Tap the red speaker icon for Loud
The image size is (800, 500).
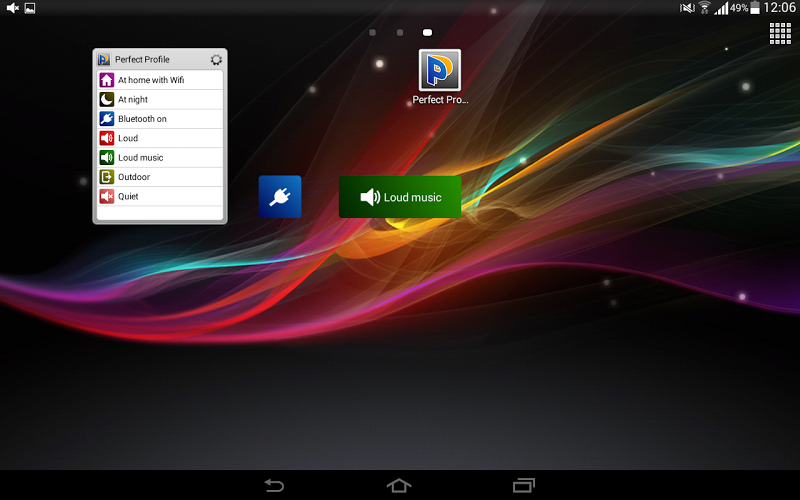point(107,138)
